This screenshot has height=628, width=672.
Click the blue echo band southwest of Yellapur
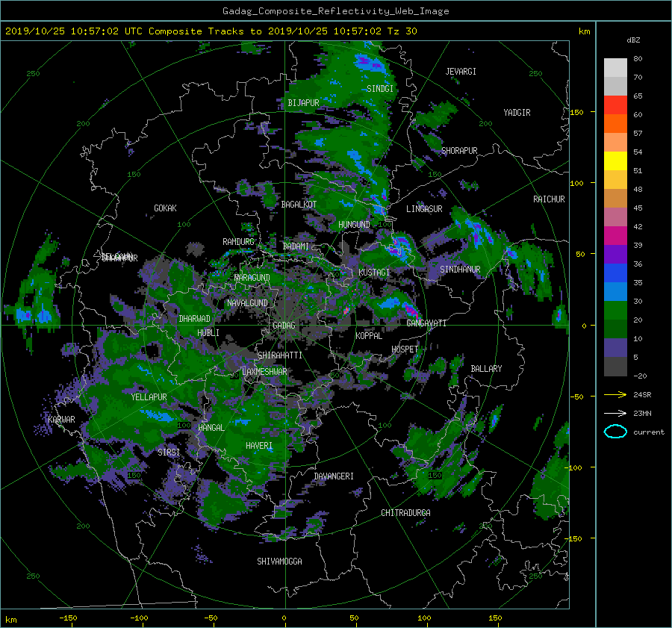coord(157,415)
